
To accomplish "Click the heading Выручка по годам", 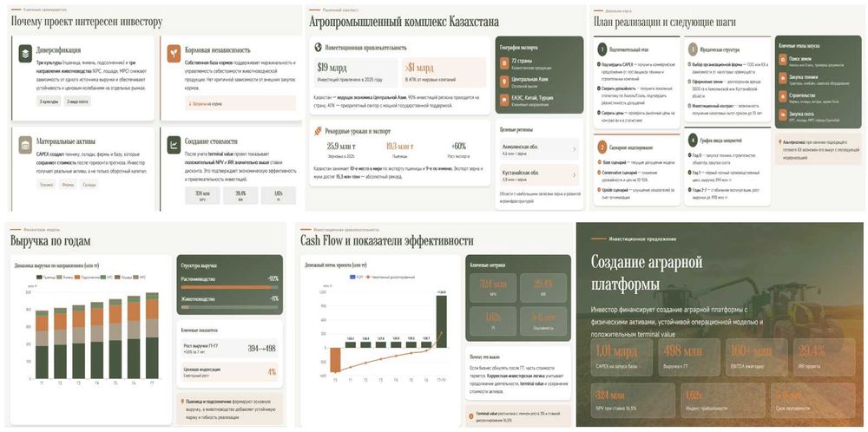I will point(50,241).
